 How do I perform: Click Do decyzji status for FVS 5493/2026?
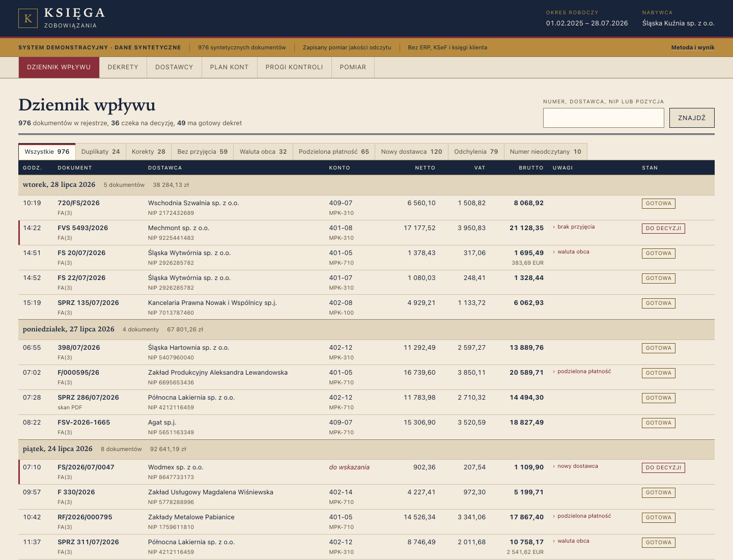pos(663,229)
